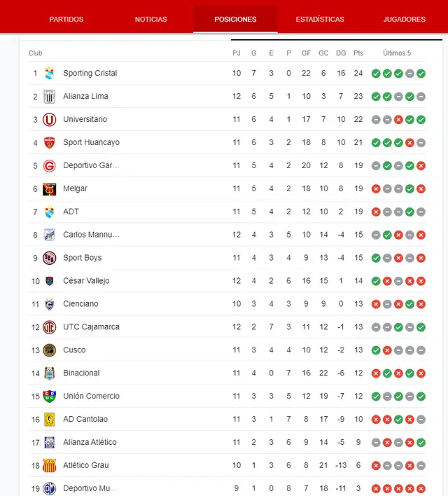Click Sporting Cristal's first last-five result icon
This screenshot has width=448, height=496.
376,73
